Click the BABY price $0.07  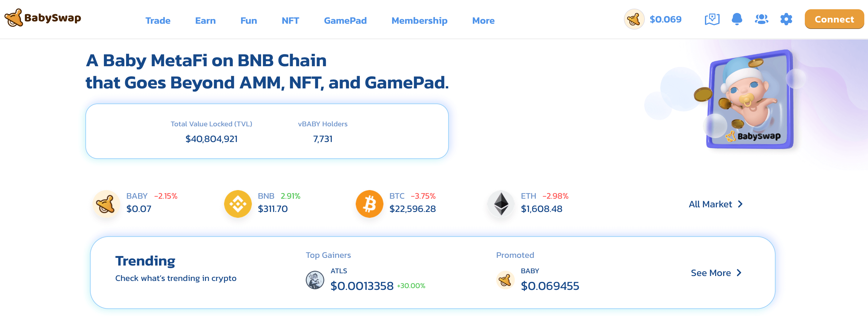pos(139,209)
